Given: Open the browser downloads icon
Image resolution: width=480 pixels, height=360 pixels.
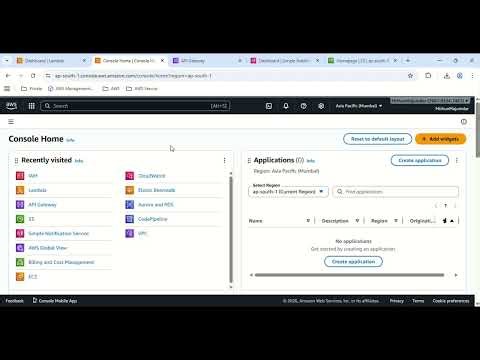Looking at the screenshot, I should (x=447, y=76).
